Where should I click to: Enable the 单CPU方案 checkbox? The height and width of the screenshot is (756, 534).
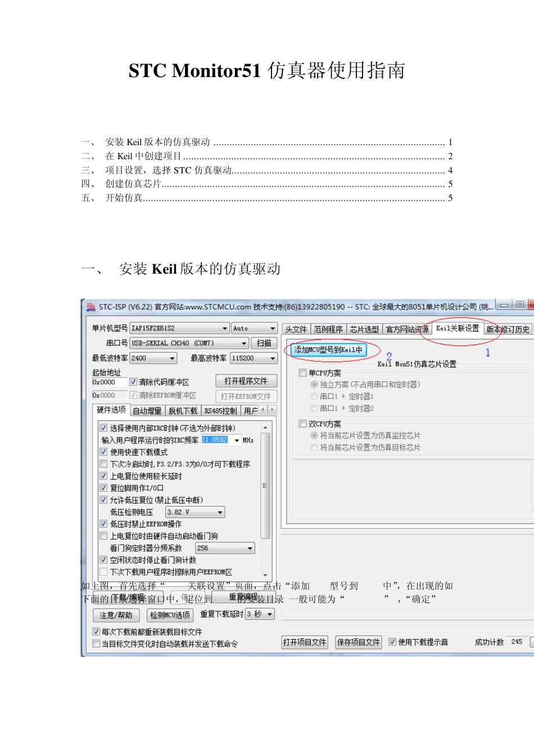pyautogui.click(x=302, y=373)
